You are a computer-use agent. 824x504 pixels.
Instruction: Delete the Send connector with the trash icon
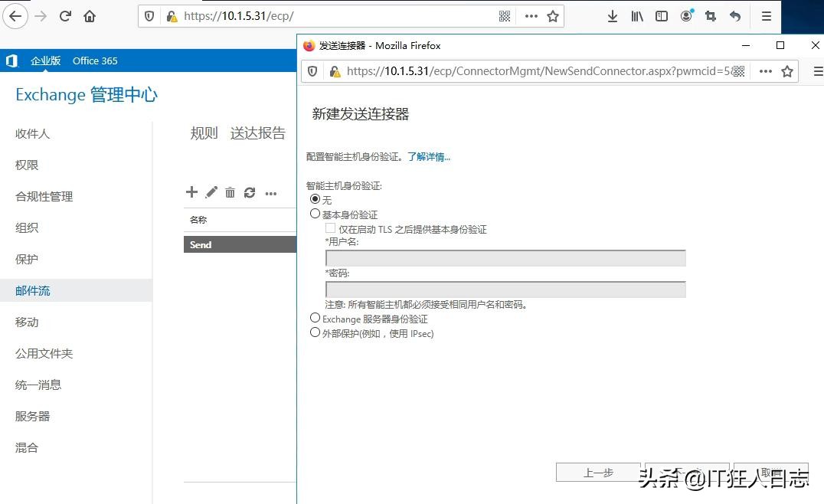tap(230, 192)
